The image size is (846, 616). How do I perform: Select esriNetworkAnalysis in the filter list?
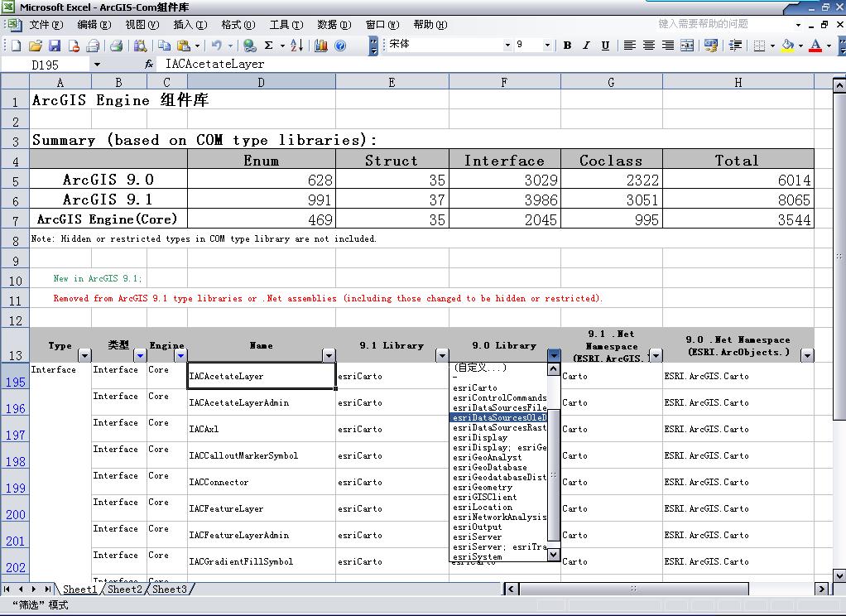498,517
